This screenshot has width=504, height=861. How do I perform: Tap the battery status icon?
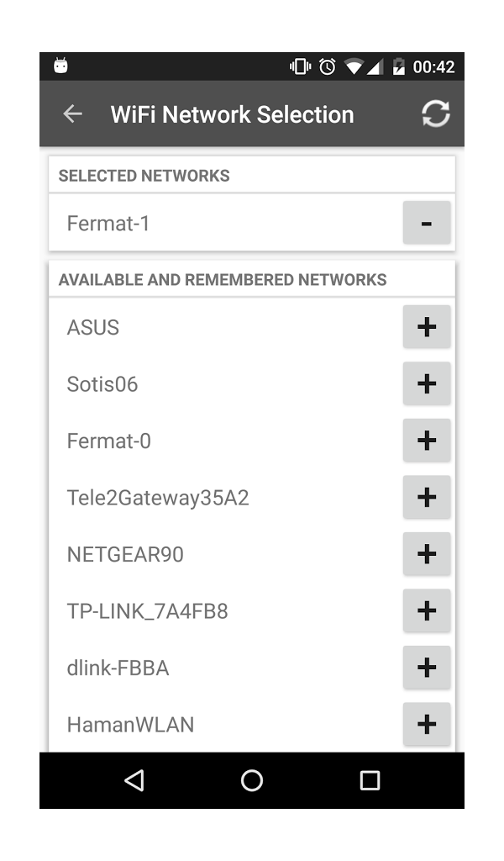(398, 66)
